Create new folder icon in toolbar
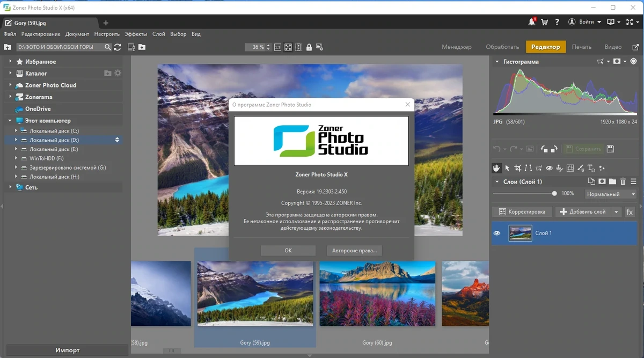644x358 pixels. click(142, 47)
